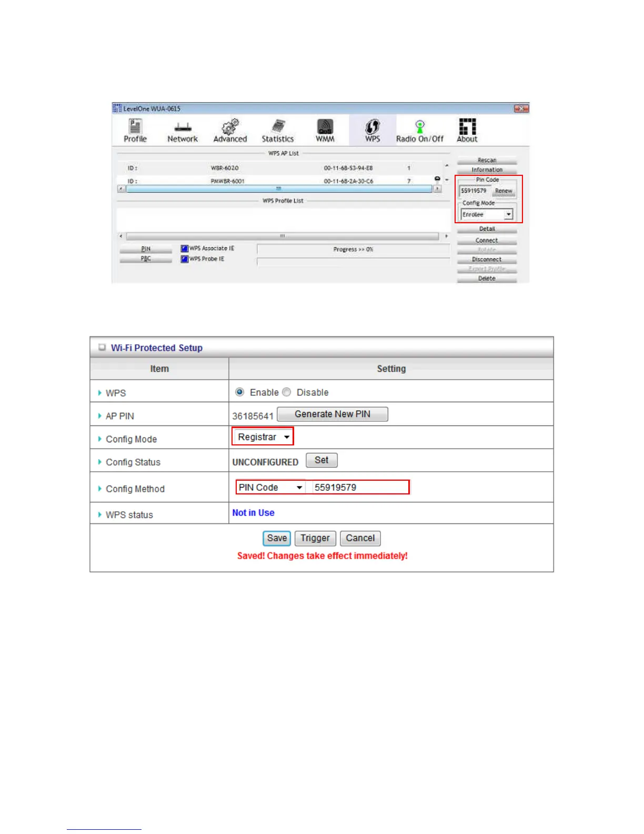Click the Cancel button
The width and height of the screenshot is (644, 834).
tap(360, 538)
